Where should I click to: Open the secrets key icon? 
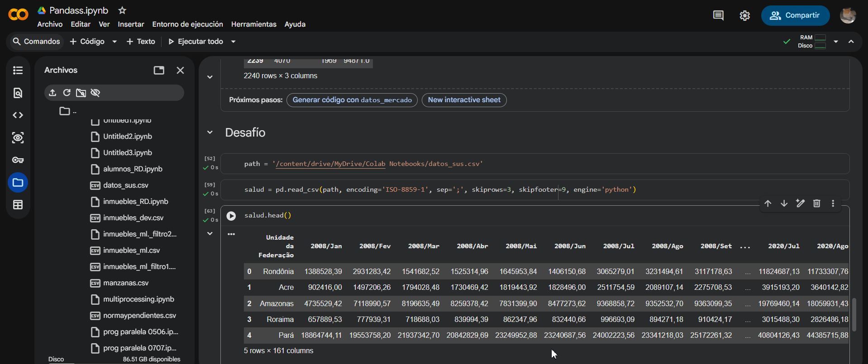(x=18, y=160)
